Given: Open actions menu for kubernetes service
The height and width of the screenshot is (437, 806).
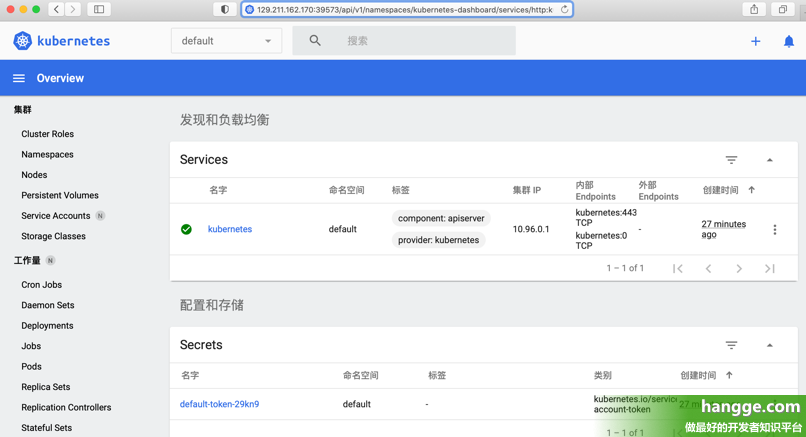Looking at the screenshot, I should (775, 229).
